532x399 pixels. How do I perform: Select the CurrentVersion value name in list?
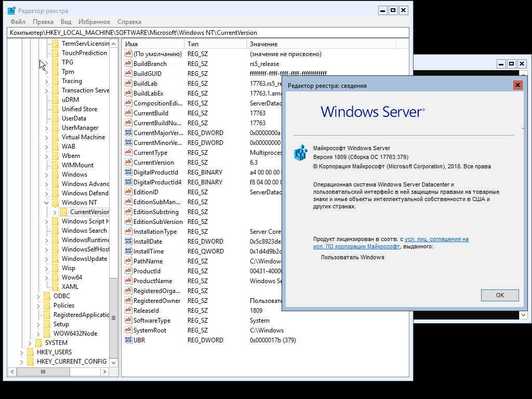click(154, 163)
